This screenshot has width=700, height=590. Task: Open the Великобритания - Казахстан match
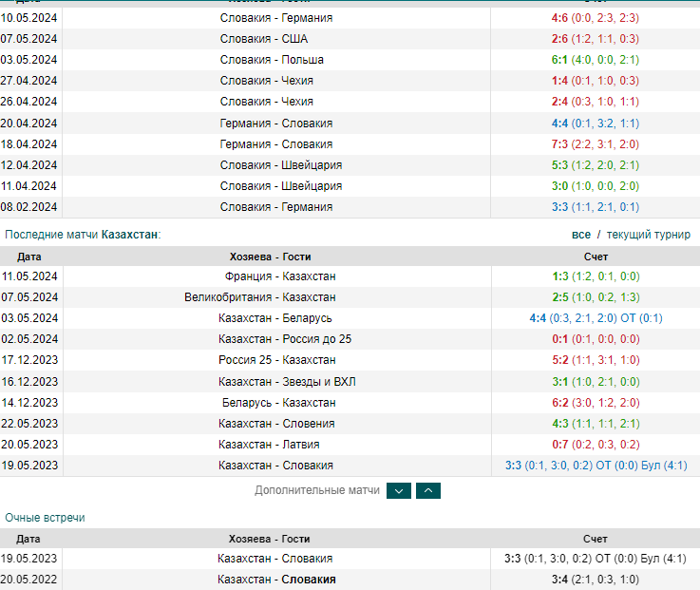tap(260, 297)
